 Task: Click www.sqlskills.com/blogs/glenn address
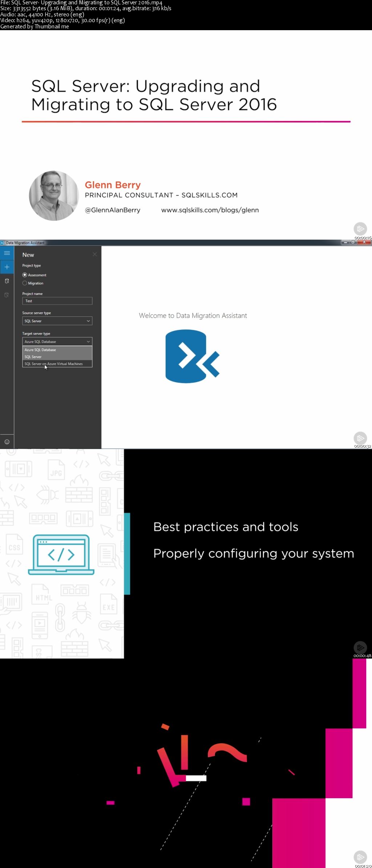point(210,210)
